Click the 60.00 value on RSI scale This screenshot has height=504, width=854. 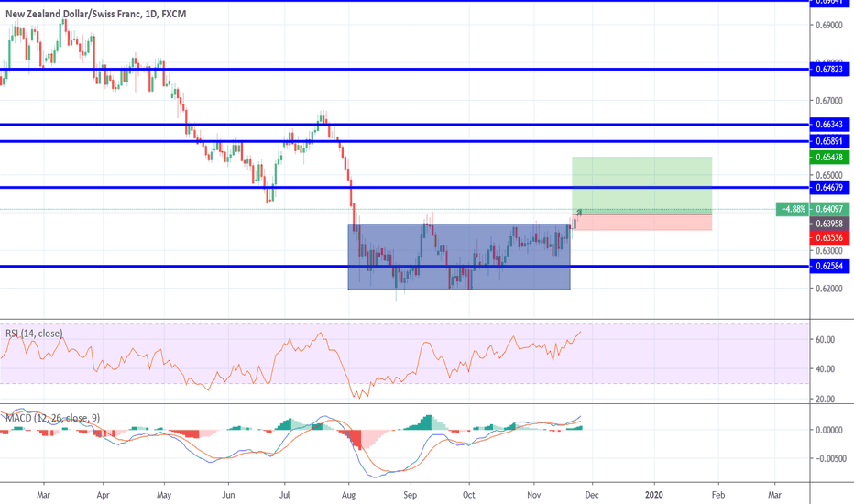[x=825, y=339]
